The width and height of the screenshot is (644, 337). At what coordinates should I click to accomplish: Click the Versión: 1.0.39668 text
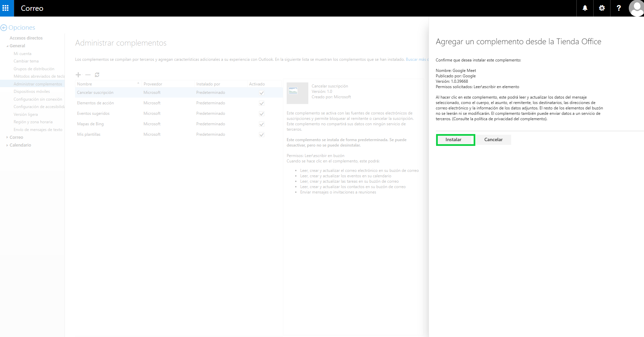452,81
